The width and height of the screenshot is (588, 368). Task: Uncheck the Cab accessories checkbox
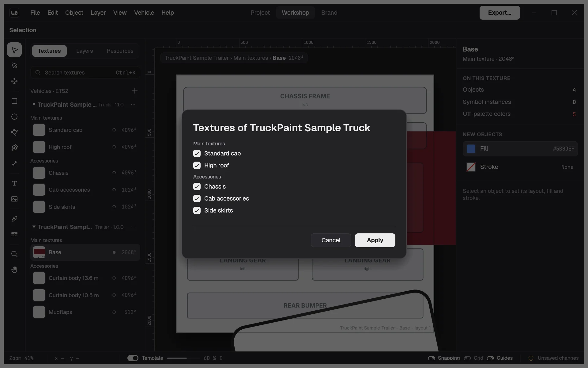click(x=197, y=198)
